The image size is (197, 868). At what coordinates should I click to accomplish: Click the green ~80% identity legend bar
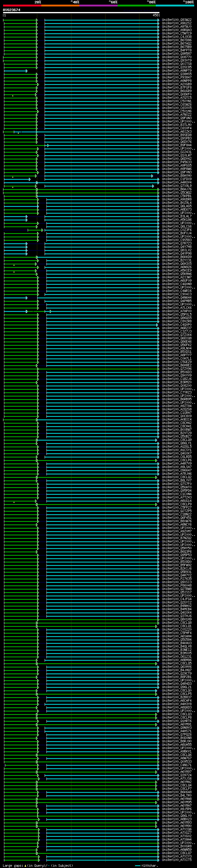[x=137, y=6]
